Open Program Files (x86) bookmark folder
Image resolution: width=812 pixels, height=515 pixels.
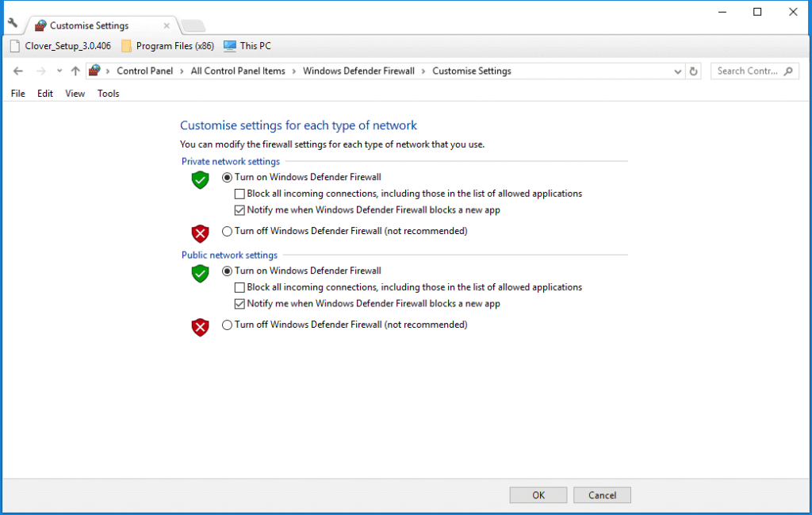(167, 46)
